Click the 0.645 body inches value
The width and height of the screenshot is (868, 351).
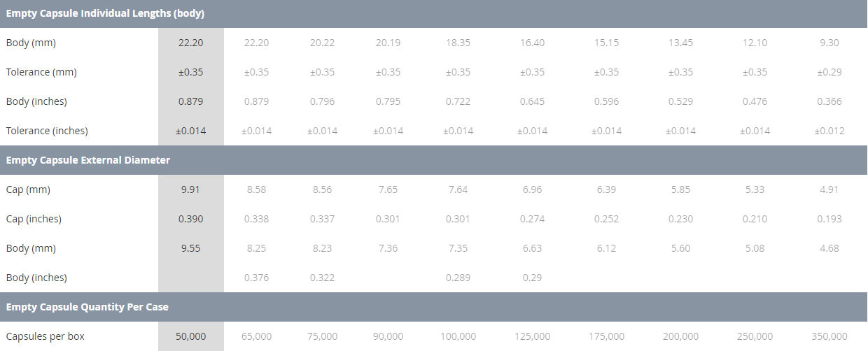pyautogui.click(x=533, y=101)
